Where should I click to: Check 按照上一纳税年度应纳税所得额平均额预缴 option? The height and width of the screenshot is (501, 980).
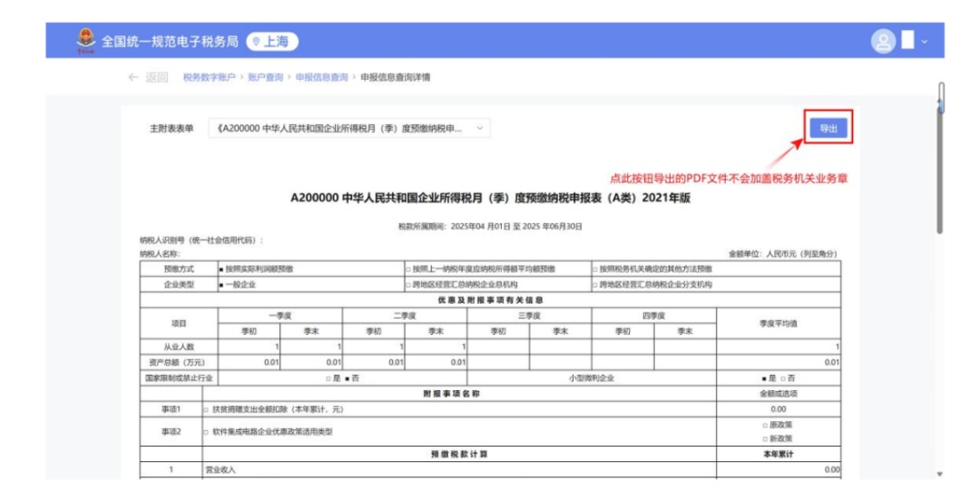pos(408,270)
